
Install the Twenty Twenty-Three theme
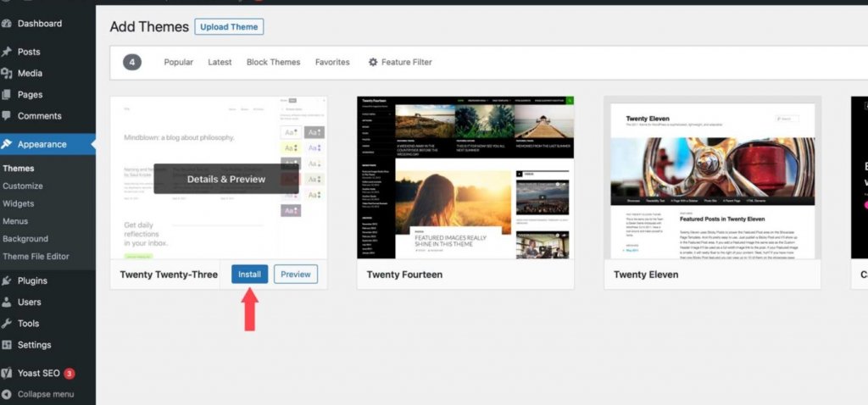click(250, 274)
